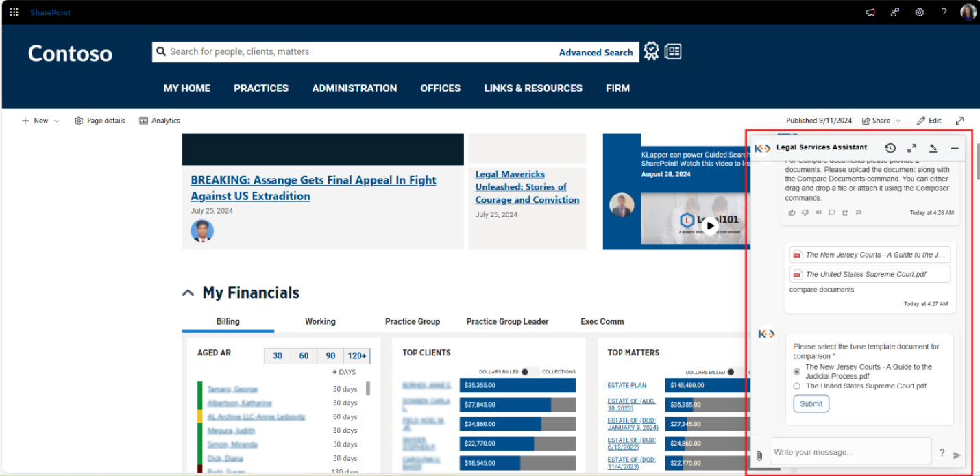Attach a file using the paperclip icon

click(x=759, y=455)
